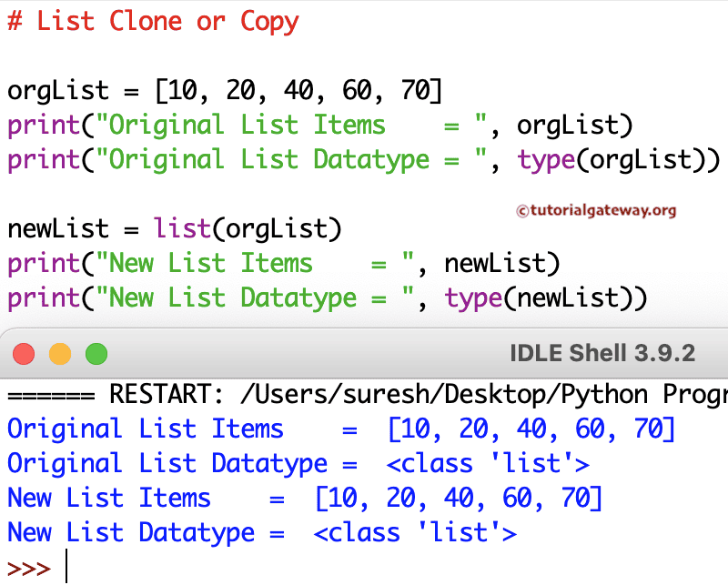Select the orgList variable definition line

pyautogui.click(x=224, y=90)
